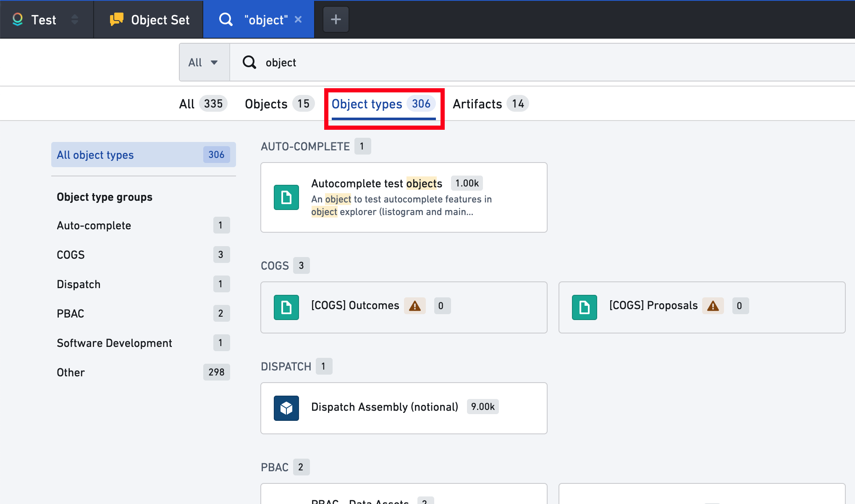This screenshot has width=855, height=504.
Task: Click the search magnifier icon in search bar
Action: point(249,63)
